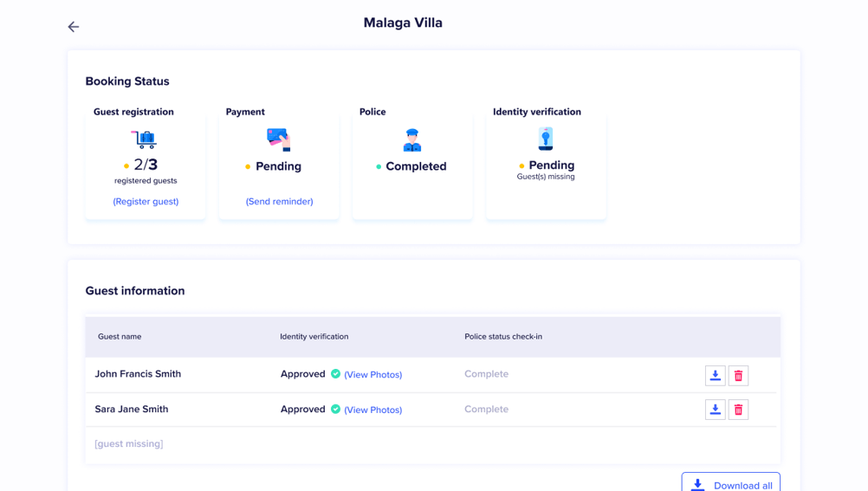Select the guest missing row
Image resolution: width=868 pixels, height=491 pixels.
click(129, 443)
